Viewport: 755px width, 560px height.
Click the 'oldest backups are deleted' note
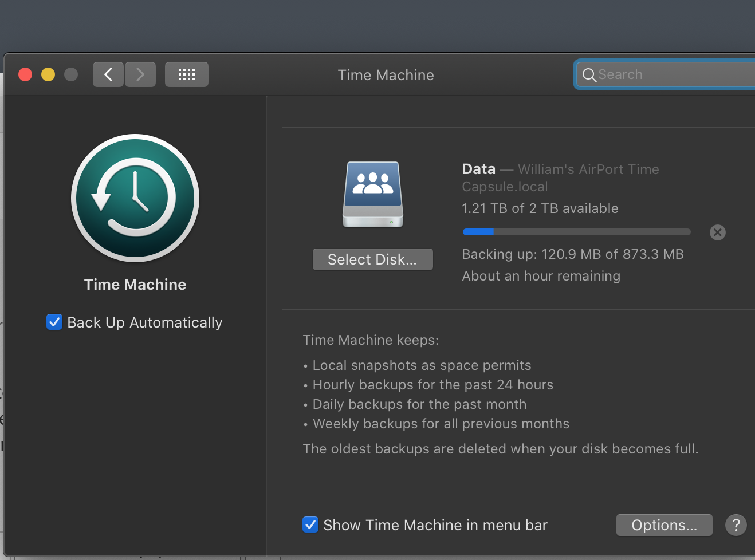pyautogui.click(x=501, y=449)
